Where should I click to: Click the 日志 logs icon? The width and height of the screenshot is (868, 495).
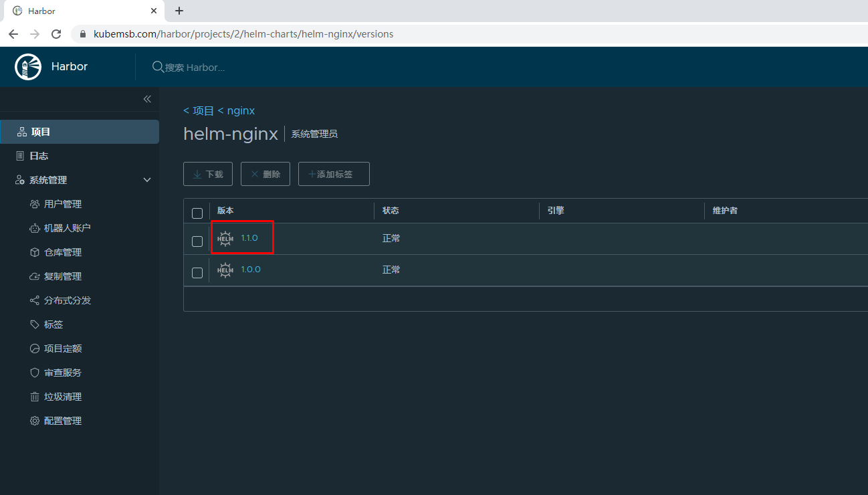point(20,156)
